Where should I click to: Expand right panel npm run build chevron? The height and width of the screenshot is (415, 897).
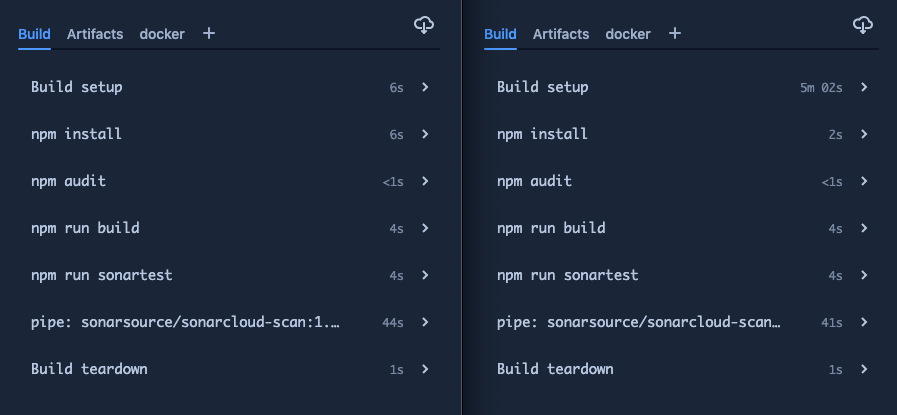[864, 228]
